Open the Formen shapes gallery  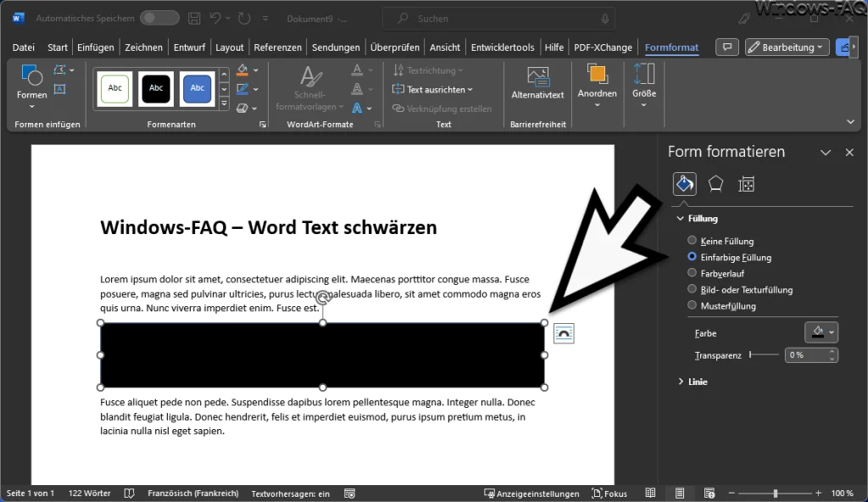31,86
